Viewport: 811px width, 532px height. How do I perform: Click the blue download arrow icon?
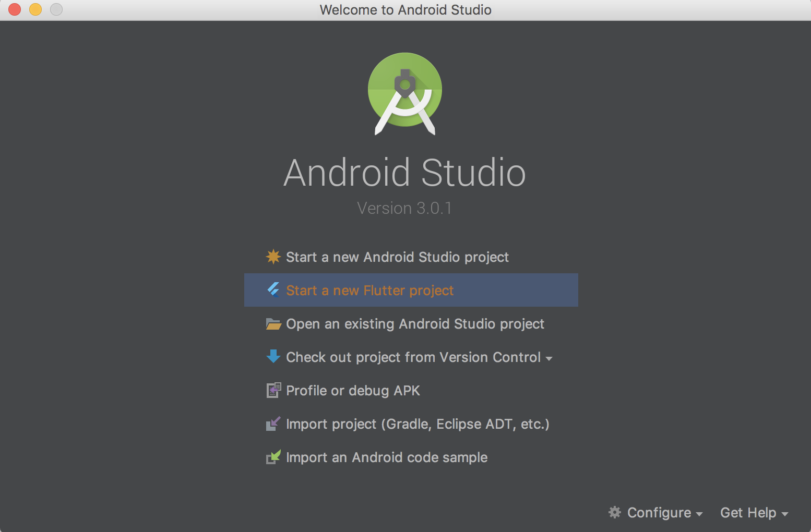click(x=273, y=356)
